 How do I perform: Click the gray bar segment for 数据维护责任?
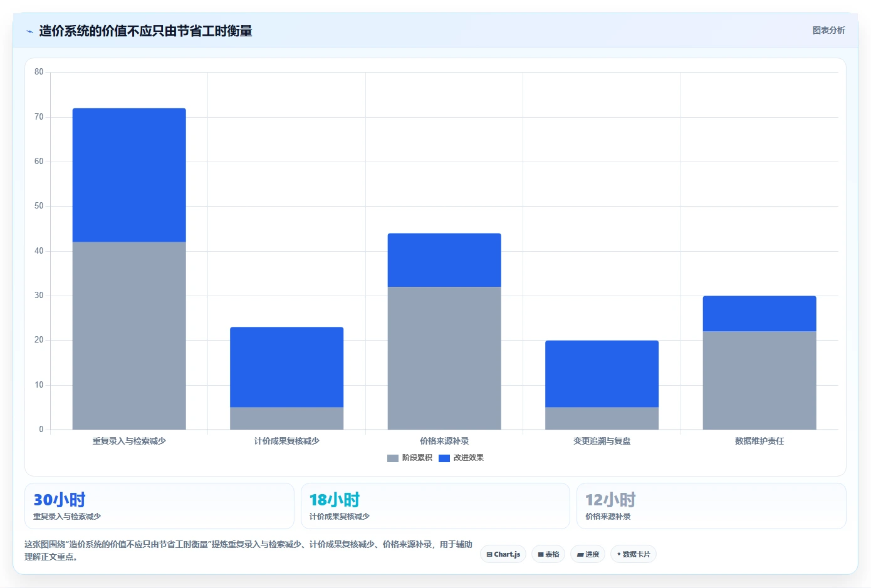pyautogui.click(x=759, y=381)
